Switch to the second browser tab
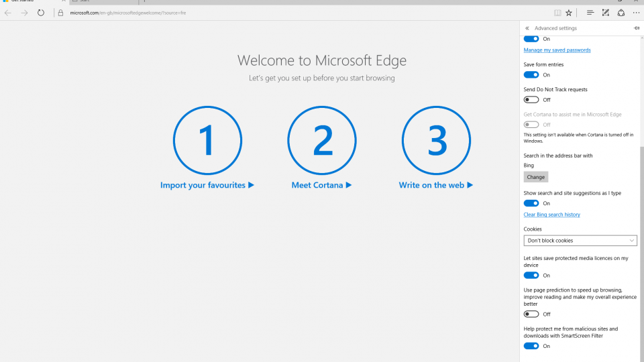Image resolution: width=644 pixels, height=362 pixels. coord(103,1)
